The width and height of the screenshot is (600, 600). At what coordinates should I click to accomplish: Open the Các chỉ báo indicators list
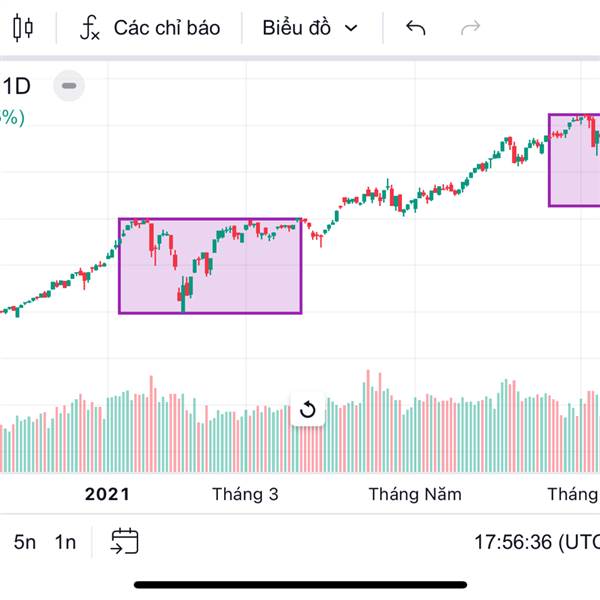[x=166, y=28]
